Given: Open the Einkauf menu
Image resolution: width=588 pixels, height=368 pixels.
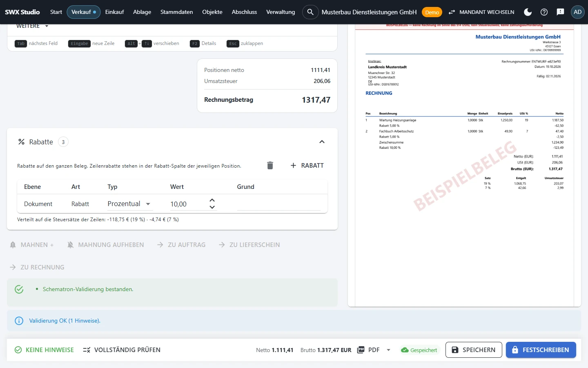Looking at the screenshot, I should coord(114,12).
